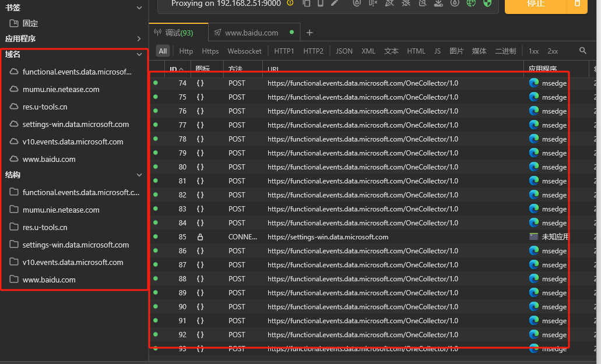Click the phone device icon in proxy toolbar
The image size is (601, 364).
pos(321,3)
